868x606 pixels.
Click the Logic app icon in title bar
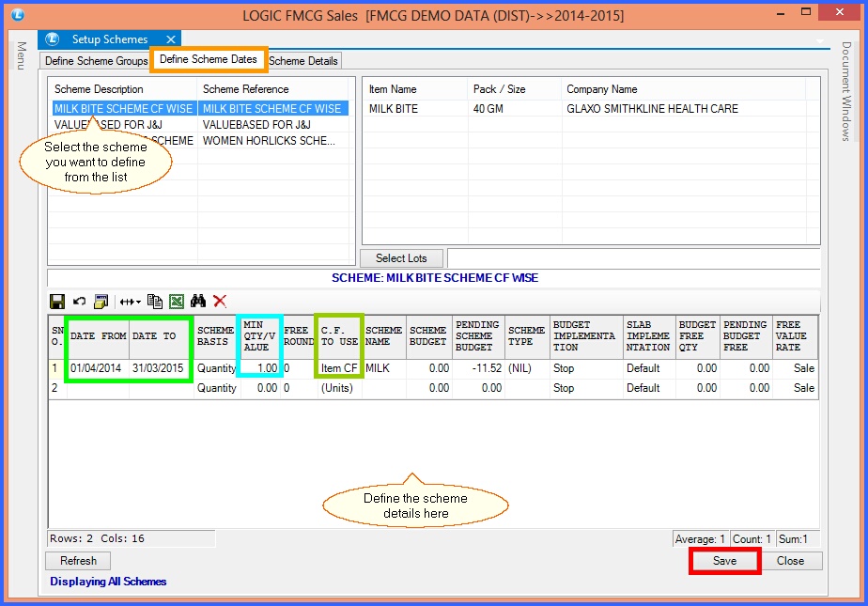18,14
